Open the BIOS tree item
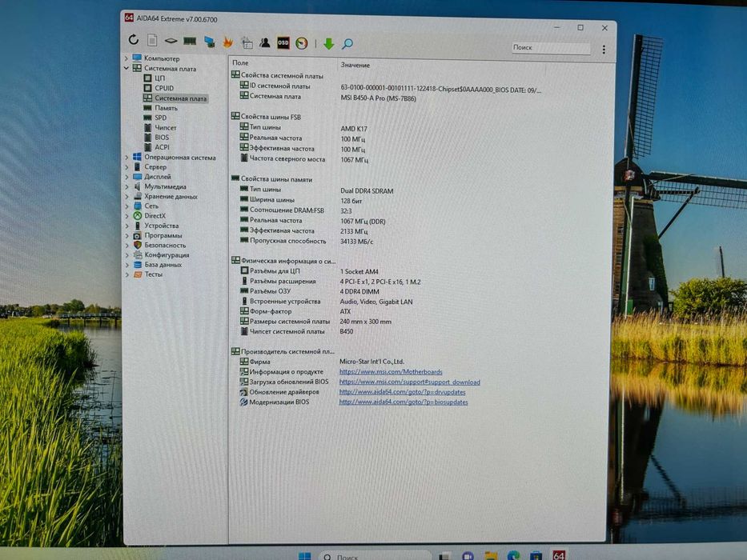 click(x=156, y=138)
